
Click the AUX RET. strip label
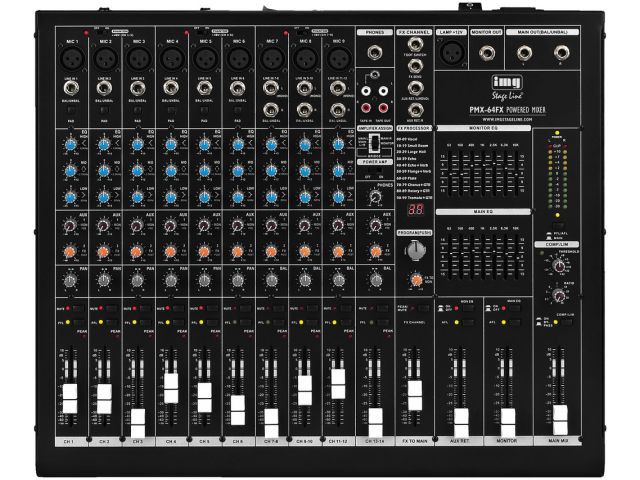pyautogui.click(x=459, y=441)
